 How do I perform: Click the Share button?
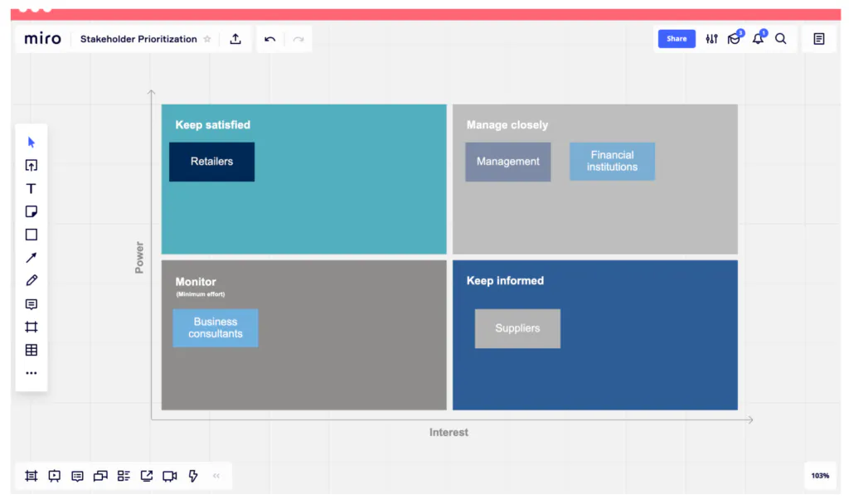tap(677, 39)
